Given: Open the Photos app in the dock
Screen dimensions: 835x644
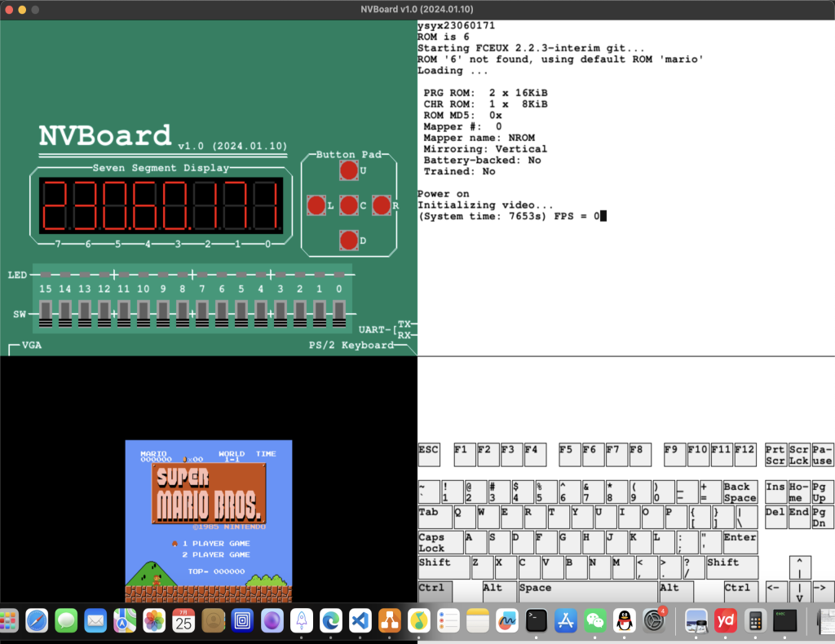Looking at the screenshot, I should tap(154, 620).
